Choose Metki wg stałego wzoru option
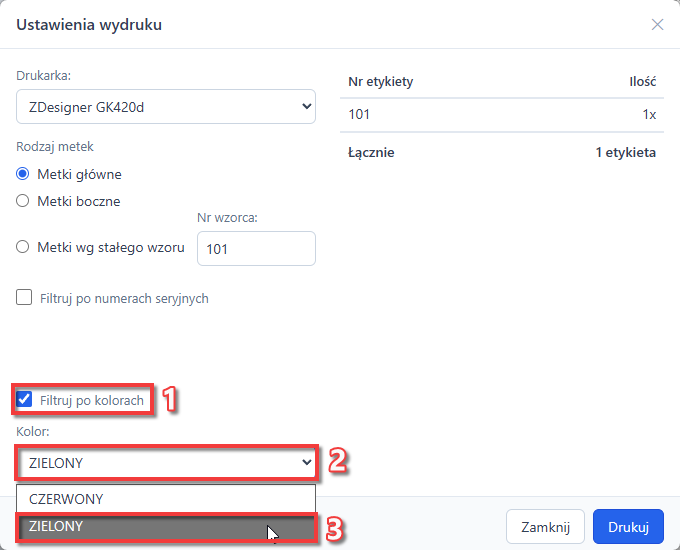The image size is (680, 550). point(23,247)
